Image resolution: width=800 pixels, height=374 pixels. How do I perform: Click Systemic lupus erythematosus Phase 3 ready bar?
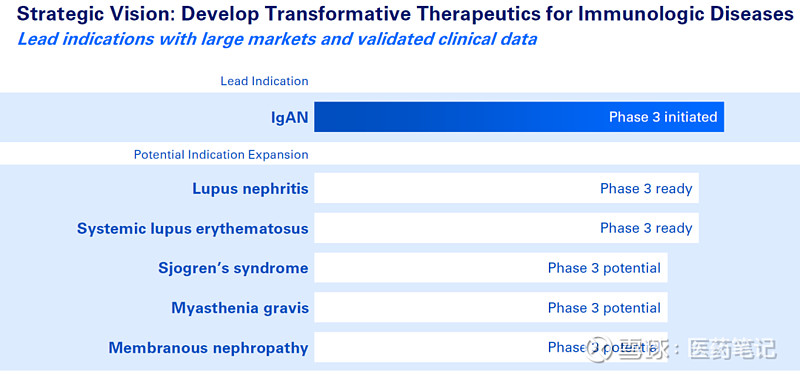click(x=506, y=228)
